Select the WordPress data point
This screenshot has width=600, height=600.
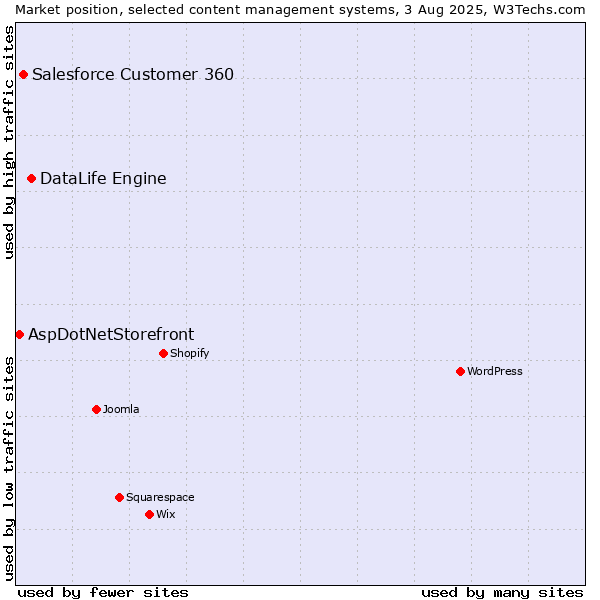tap(460, 372)
